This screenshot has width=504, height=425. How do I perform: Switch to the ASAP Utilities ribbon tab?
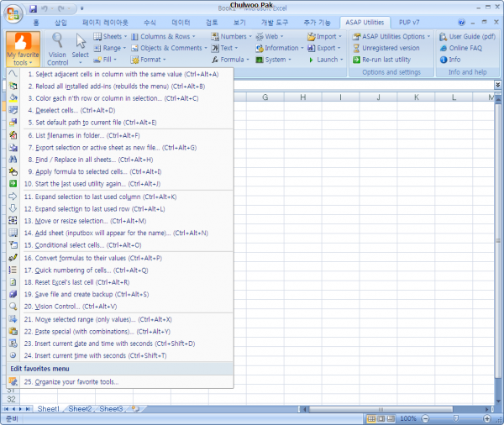(365, 22)
